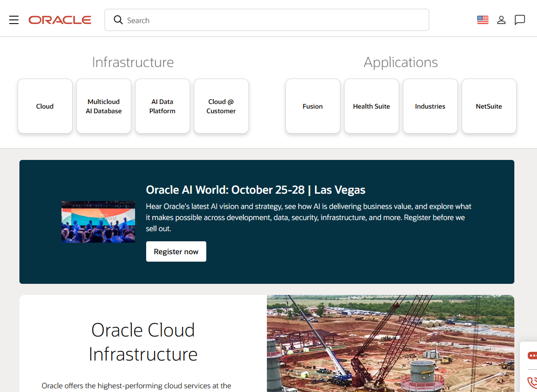537x392 pixels.
Task: Click the search magnifier icon
Action: [x=118, y=20]
